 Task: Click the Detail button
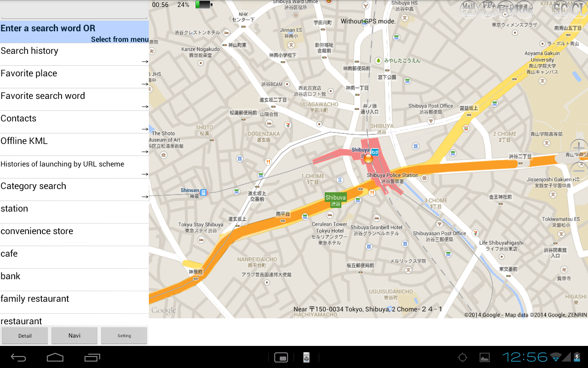click(25, 336)
